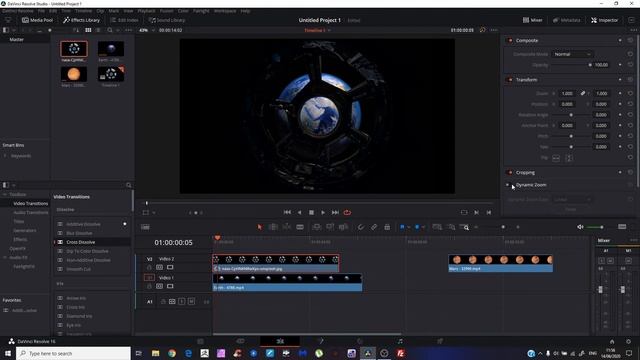The image size is (640, 360).
Task: Open Chrome from the taskbar
Action: pos(172,353)
